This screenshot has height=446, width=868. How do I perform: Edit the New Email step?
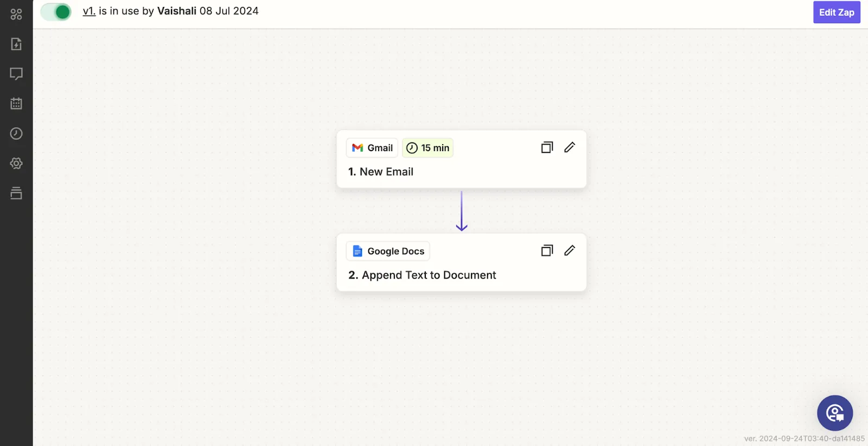click(x=570, y=147)
